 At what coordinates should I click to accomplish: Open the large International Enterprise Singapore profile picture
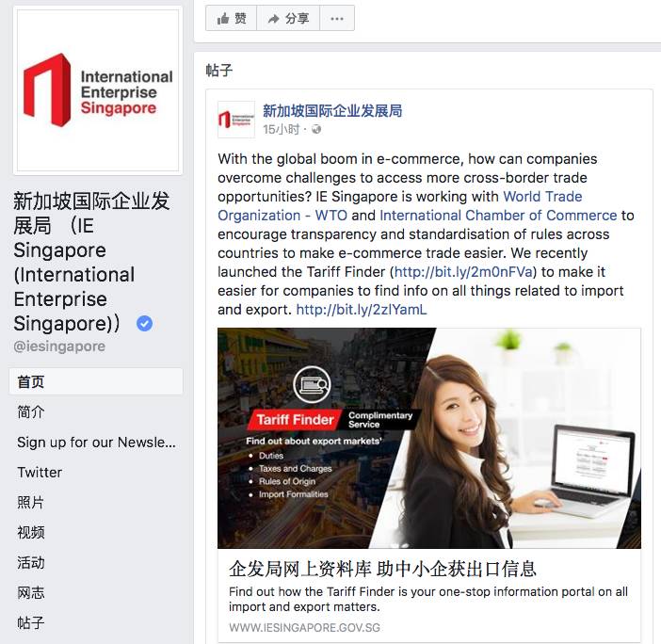click(x=98, y=90)
